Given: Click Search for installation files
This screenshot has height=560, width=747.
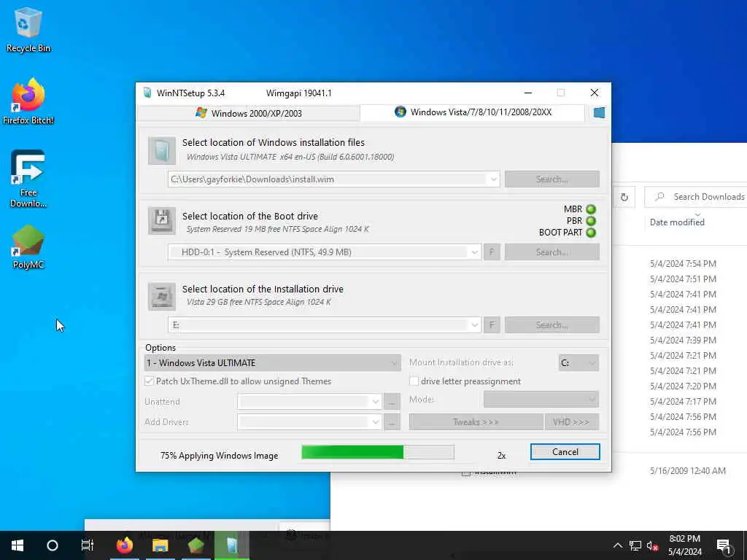Looking at the screenshot, I should [x=551, y=179].
